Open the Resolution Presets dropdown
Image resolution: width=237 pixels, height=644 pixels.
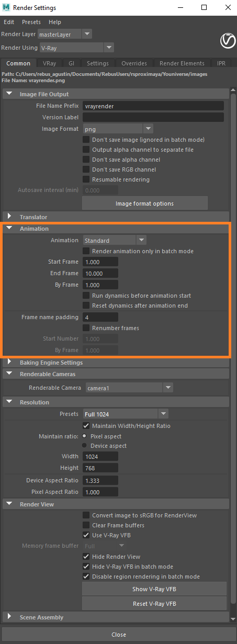click(125, 414)
